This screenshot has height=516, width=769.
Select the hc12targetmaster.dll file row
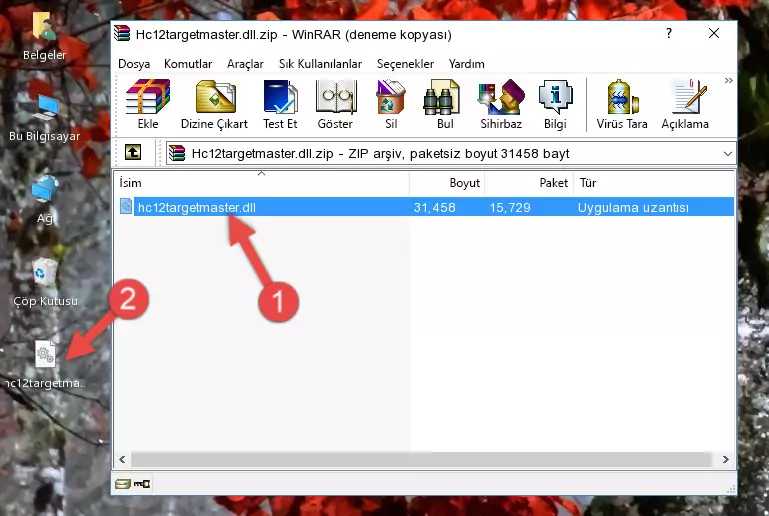[x=425, y=207]
